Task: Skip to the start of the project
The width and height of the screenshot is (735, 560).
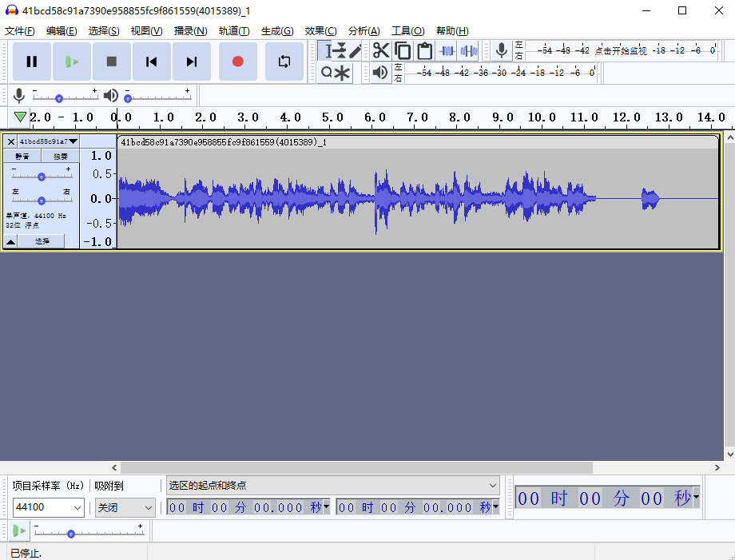Action: coord(152,62)
